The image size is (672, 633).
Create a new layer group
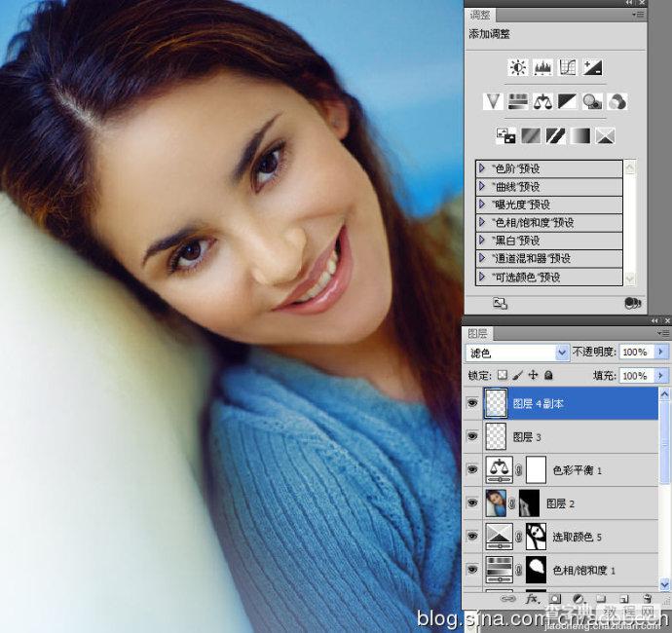(x=601, y=599)
